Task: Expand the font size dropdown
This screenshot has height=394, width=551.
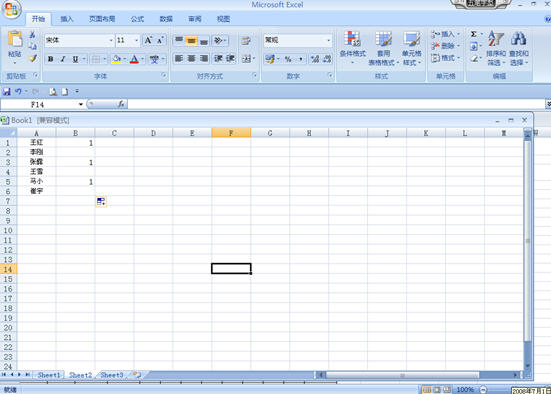Action: click(x=137, y=40)
